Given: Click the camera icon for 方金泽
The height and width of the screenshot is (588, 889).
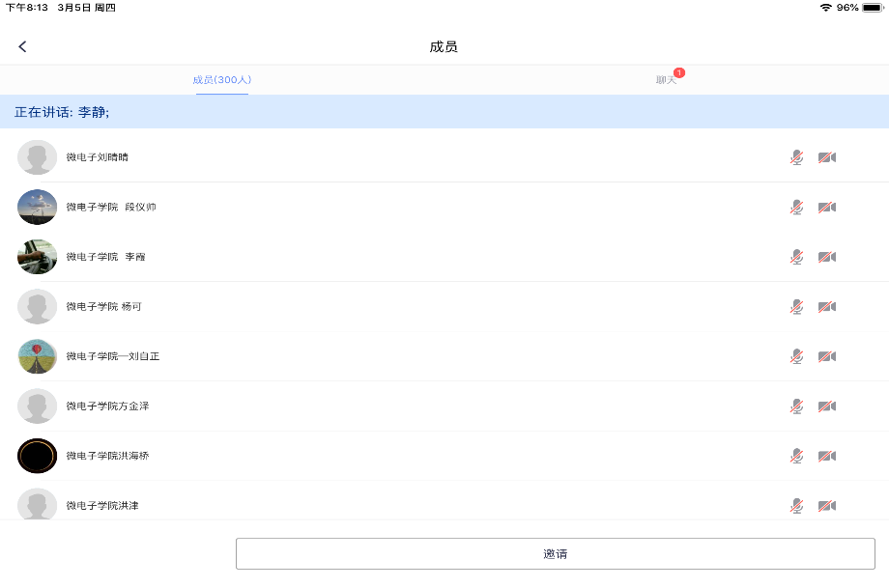Looking at the screenshot, I should (827, 406).
